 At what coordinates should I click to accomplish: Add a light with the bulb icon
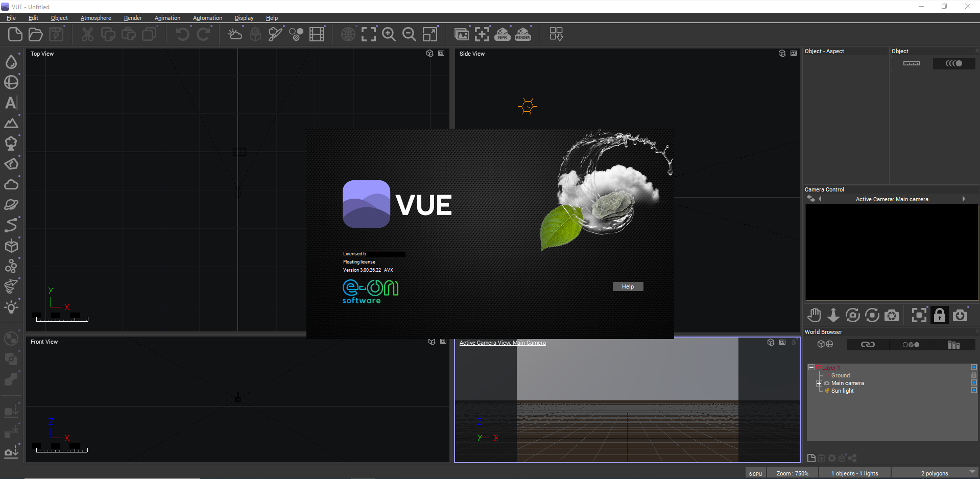click(x=11, y=307)
